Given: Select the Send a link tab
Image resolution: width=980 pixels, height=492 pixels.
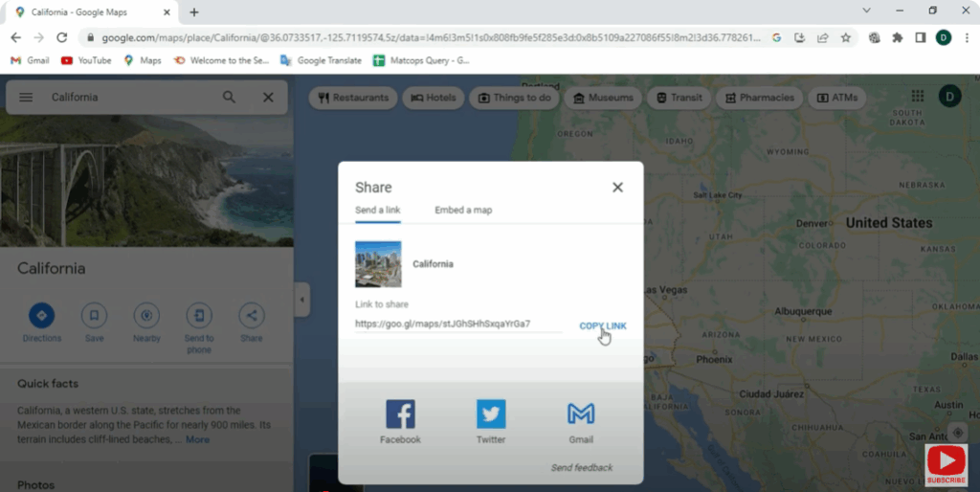Looking at the screenshot, I should click(377, 210).
